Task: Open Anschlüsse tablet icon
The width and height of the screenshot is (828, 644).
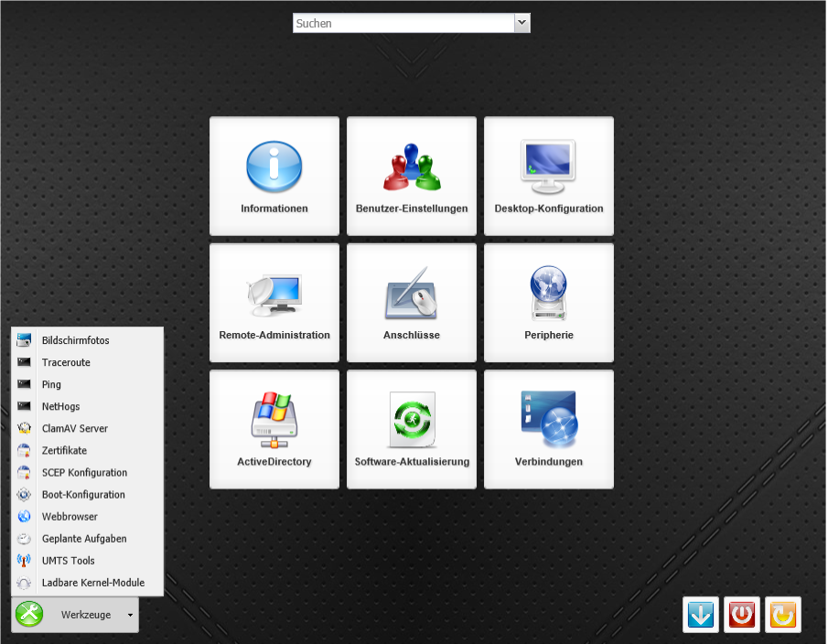Action: 412,303
